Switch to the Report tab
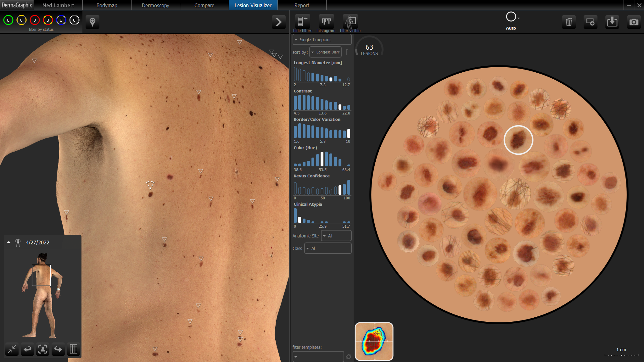 pos(302,5)
